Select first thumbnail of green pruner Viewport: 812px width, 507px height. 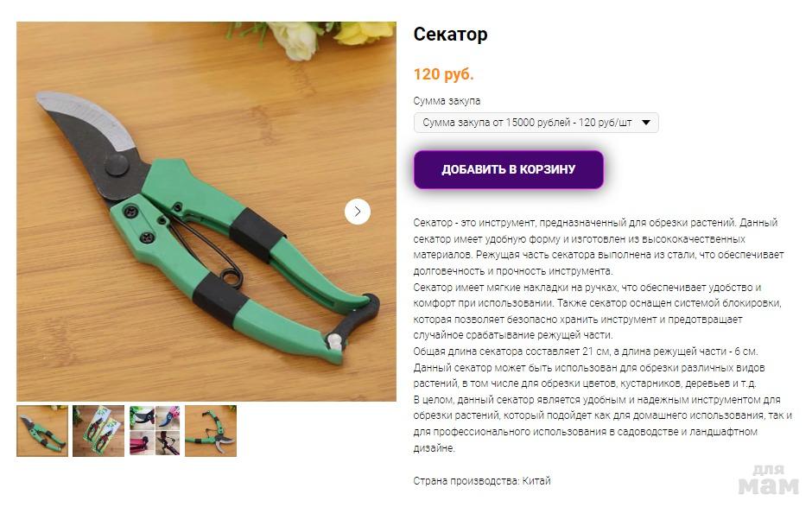[x=42, y=431]
